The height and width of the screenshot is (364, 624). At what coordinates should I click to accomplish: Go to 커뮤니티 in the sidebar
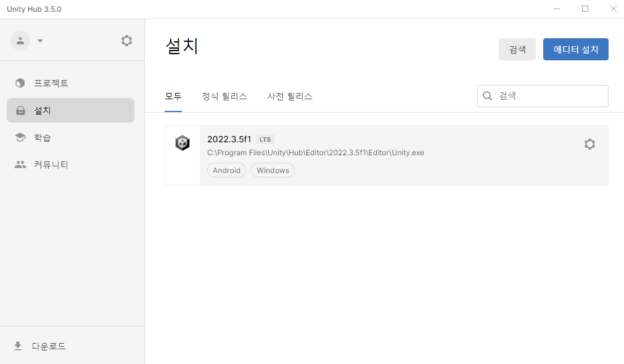[70, 164]
